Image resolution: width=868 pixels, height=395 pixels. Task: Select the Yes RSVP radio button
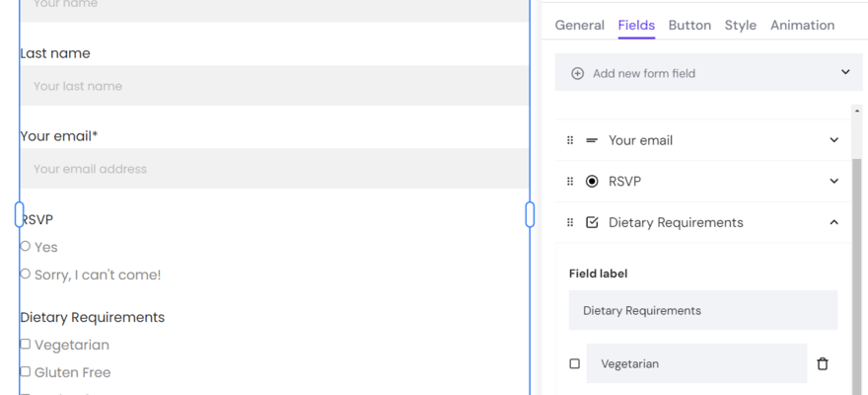(x=26, y=247)
